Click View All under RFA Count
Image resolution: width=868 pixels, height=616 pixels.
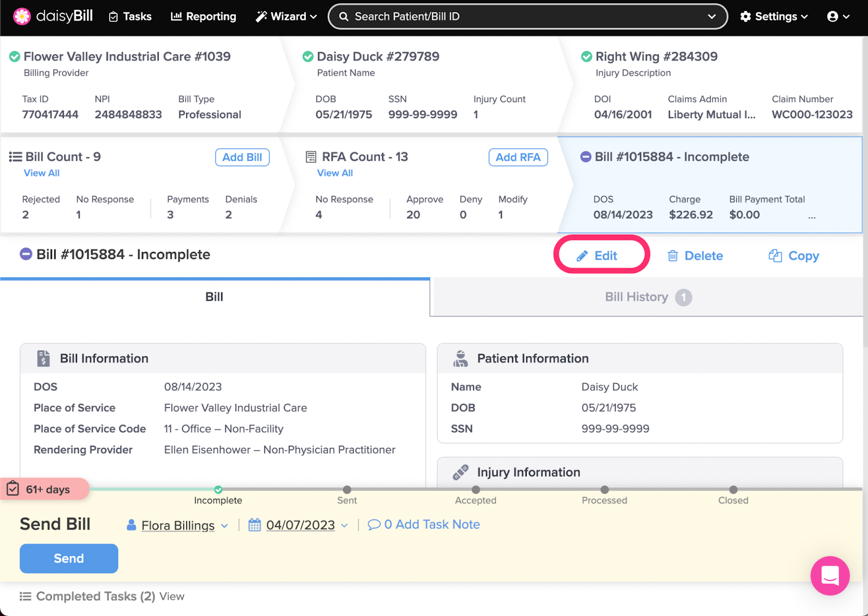pos(335,173)
